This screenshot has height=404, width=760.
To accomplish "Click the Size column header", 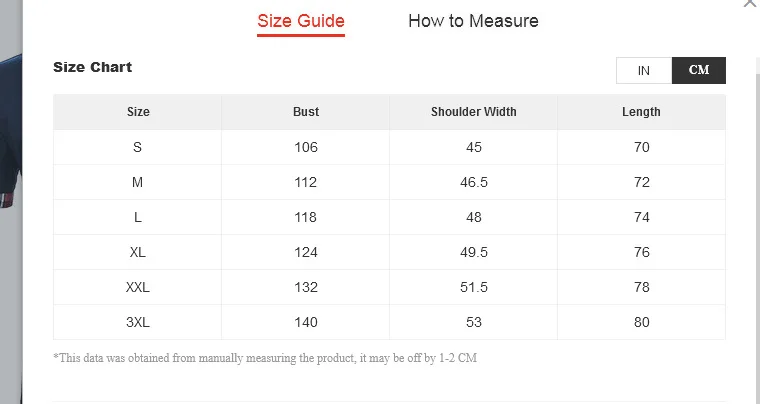I will click(x=138, y=112).
